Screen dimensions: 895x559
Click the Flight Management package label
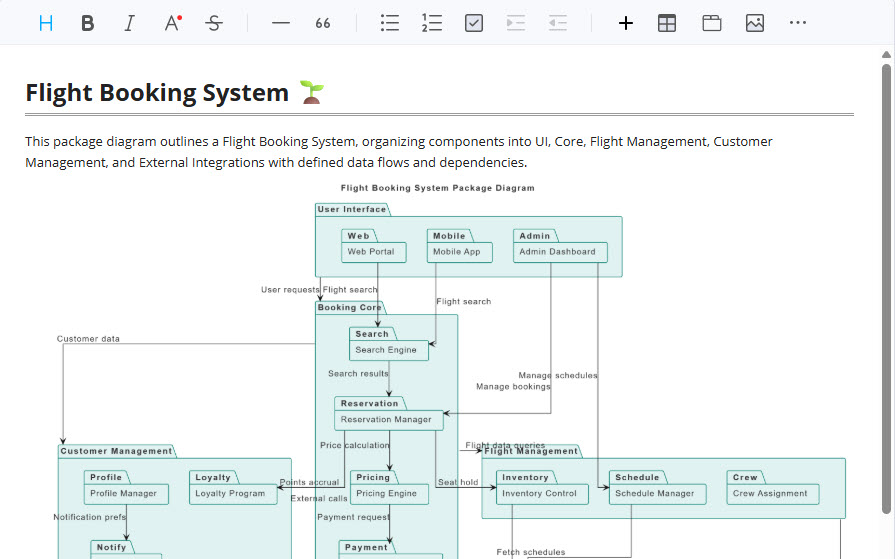click(531, 451)
